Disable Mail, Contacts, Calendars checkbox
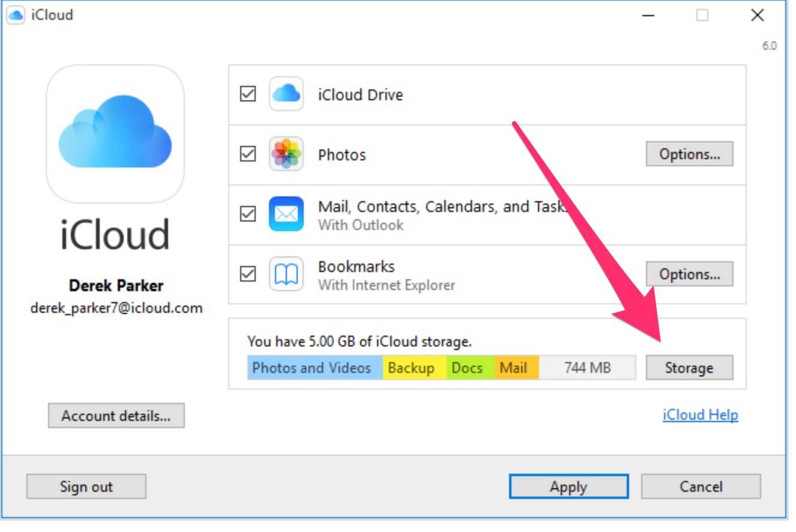 tap(248, 214)
